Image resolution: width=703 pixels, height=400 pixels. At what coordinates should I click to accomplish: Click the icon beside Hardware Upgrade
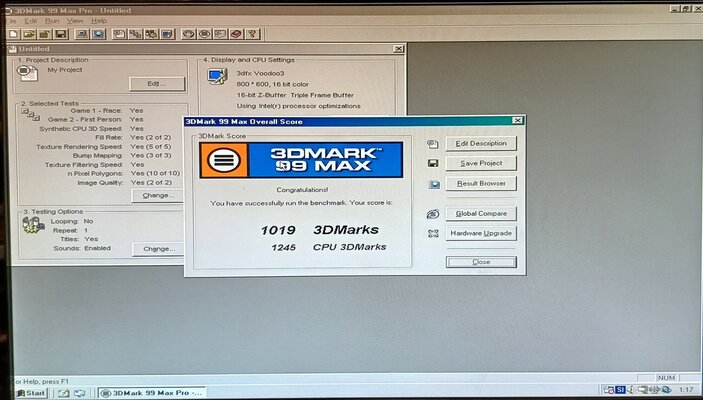click(x=433, y=234)
